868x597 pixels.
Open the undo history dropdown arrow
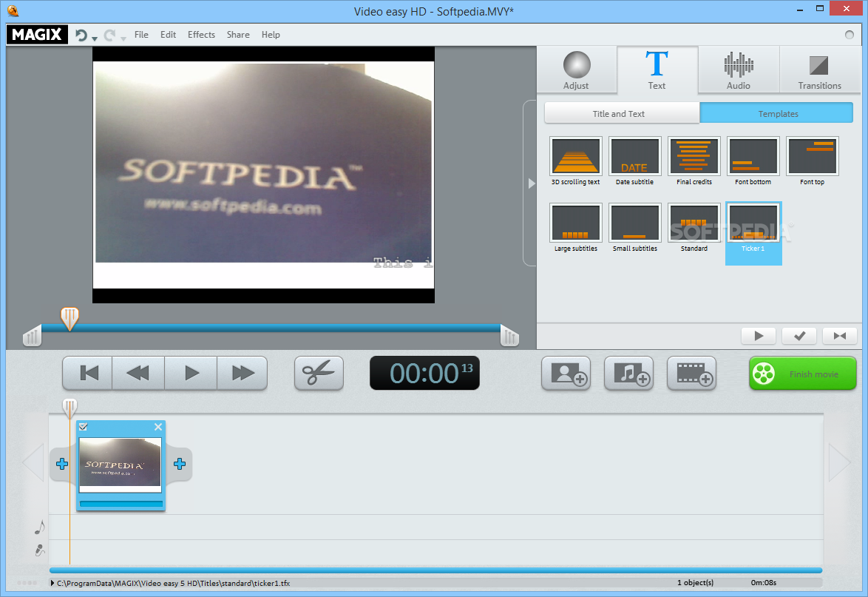(x=95, y=38)
